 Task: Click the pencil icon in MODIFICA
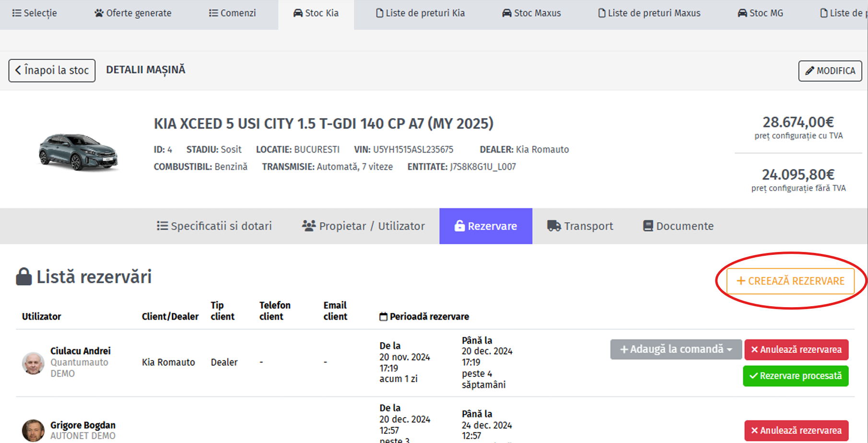pyautogui.click(x=809, y=71)
